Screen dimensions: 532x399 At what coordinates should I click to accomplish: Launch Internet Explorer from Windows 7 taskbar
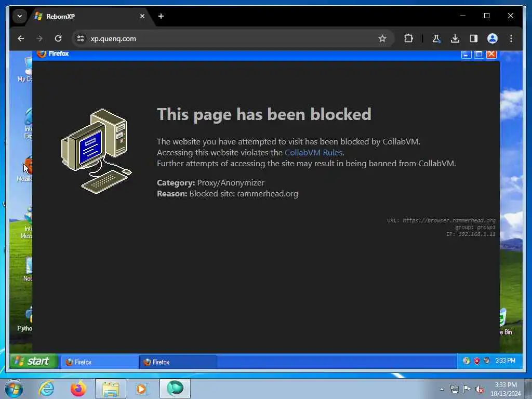(x=46, y=389)
